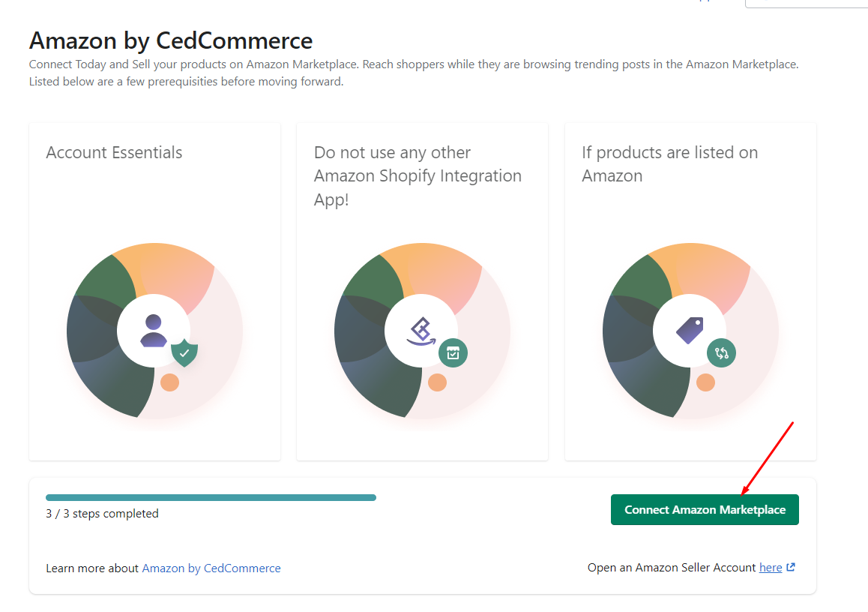
Task: Click the '3 / 3 steps completed' text
Action: click(103, 514)
